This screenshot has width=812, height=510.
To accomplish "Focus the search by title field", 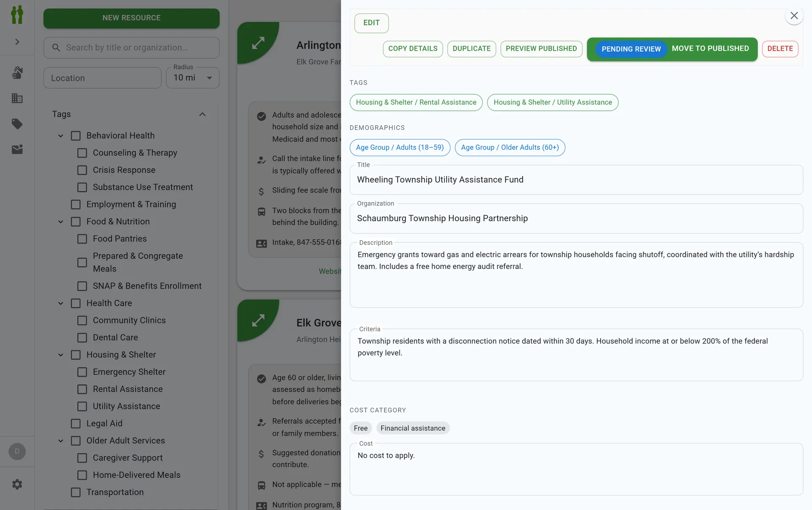I will (x=132, y=48).
